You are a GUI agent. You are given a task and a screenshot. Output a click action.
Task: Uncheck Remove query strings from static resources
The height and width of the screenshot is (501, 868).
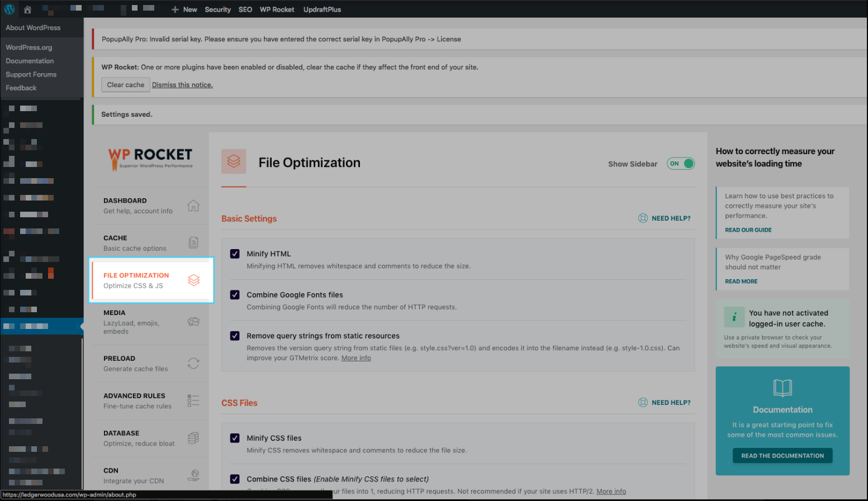pyautogui.click(x=235, y=336)
